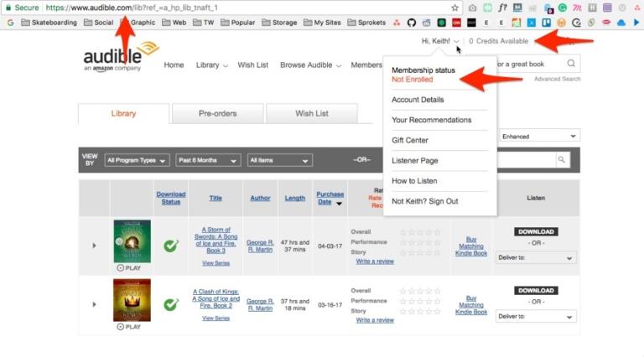Rate Performance stars for A Clash of Kings
644x357 pixels.
tap(420, 301)
